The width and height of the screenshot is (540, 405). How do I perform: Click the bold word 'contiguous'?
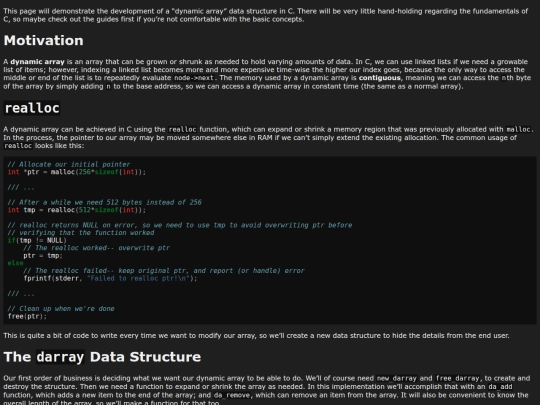pyautogui.click(x=380, y=78)
